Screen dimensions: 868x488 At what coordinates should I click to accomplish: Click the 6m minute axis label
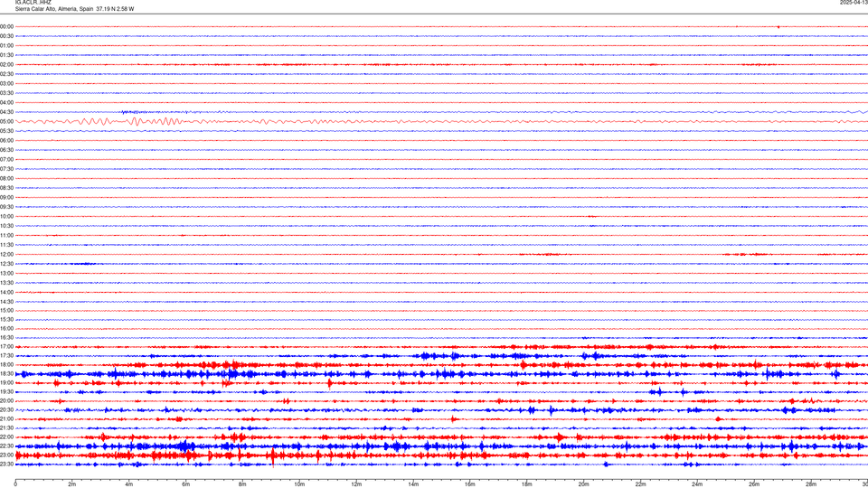[x=186, y=484]
